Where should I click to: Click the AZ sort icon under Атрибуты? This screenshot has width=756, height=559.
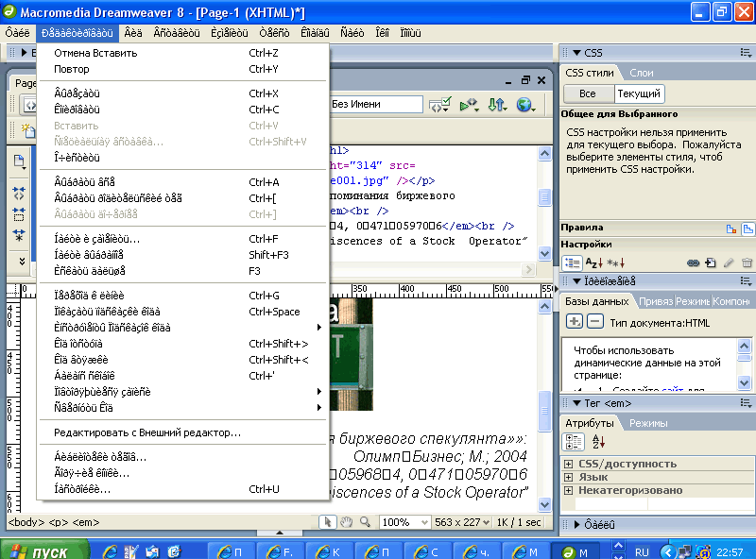pyautogui.click(x=598, y=442)
